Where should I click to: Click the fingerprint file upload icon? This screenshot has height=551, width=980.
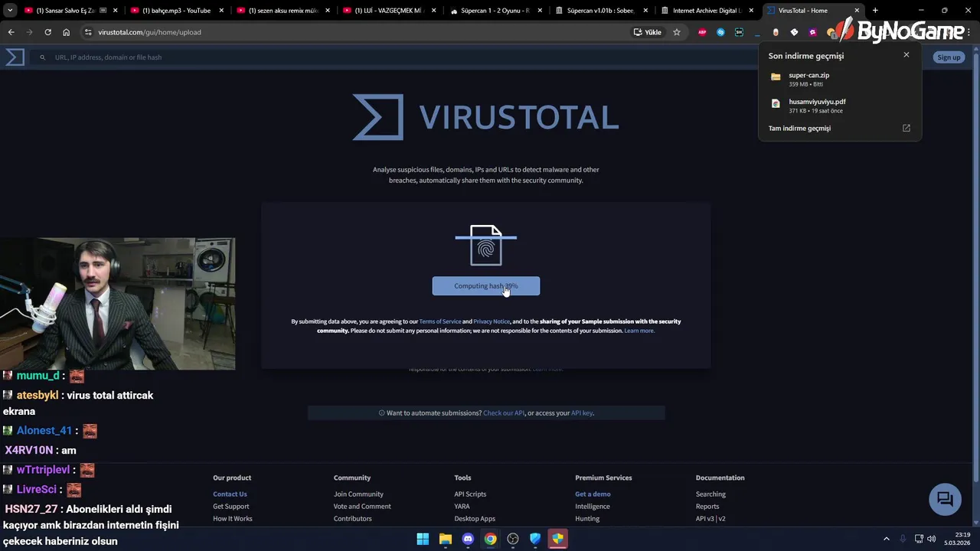[x=486, y=245]
